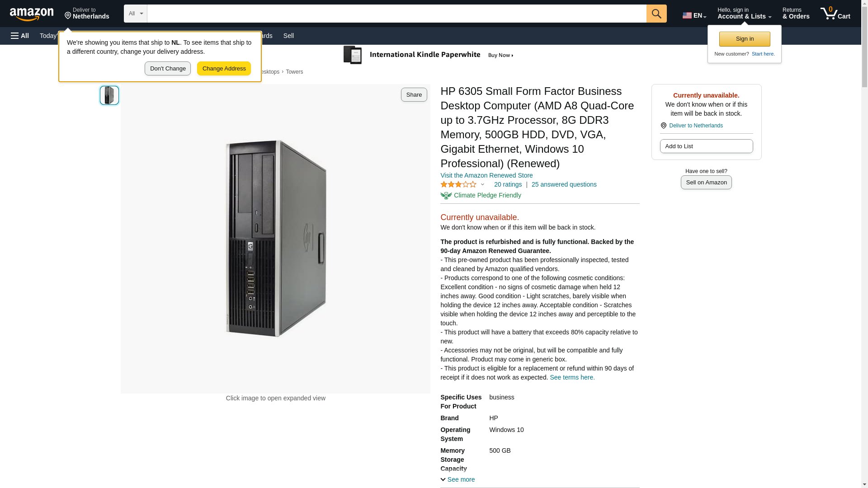Open the All hamburger menu

click(20, 36)
